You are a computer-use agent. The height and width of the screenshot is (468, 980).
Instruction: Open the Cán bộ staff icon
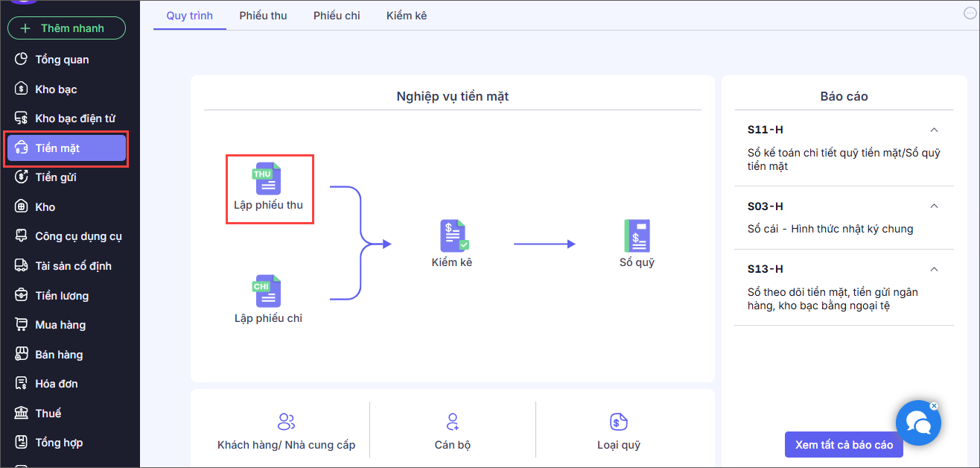click(453, 422)
